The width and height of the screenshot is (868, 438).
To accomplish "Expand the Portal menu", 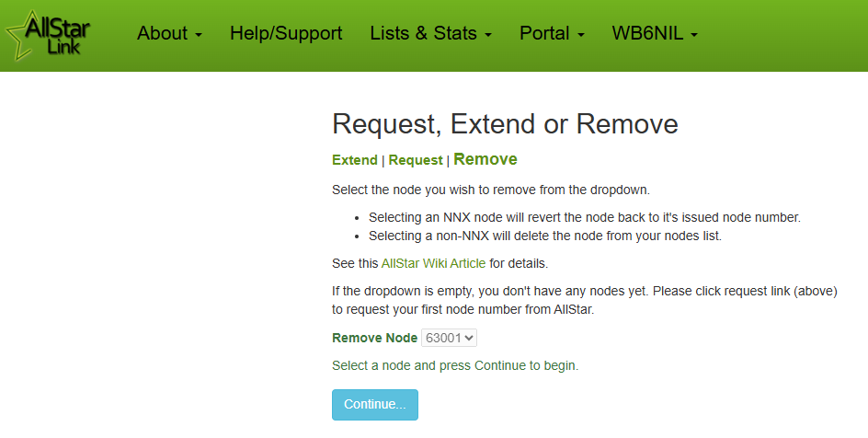I will click(552, 33).
